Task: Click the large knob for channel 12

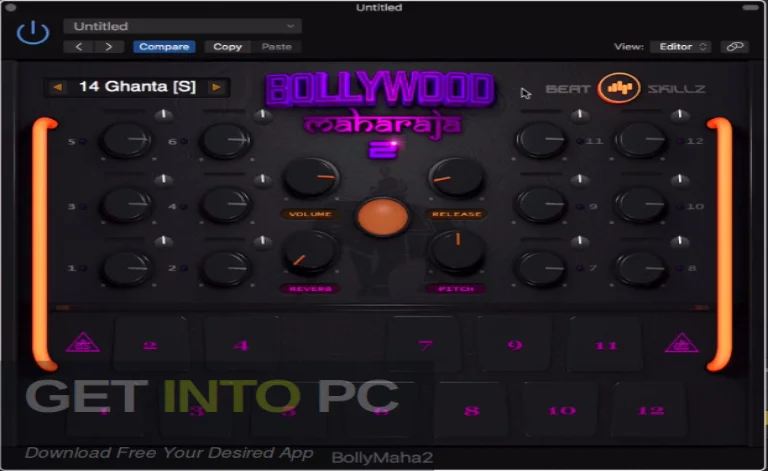Action: pyautogui.click(x=641, y=140)
